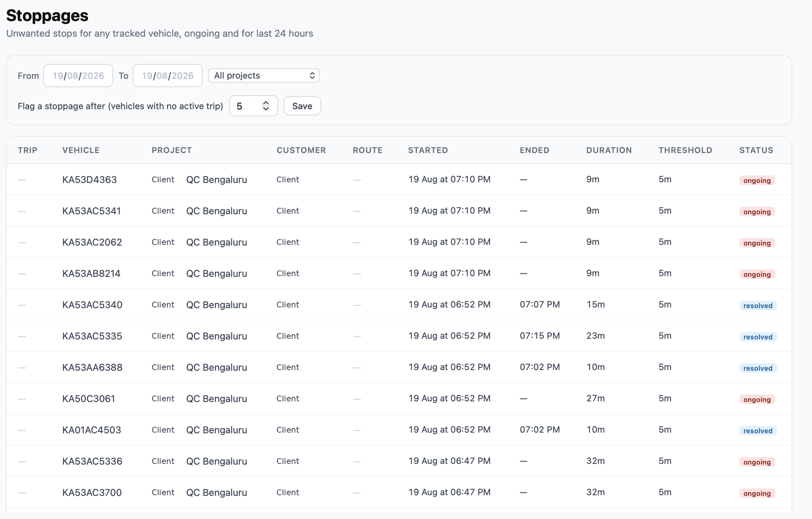
Task: Select vehicle KA53AC5340
Action: (x=92, y=305)
